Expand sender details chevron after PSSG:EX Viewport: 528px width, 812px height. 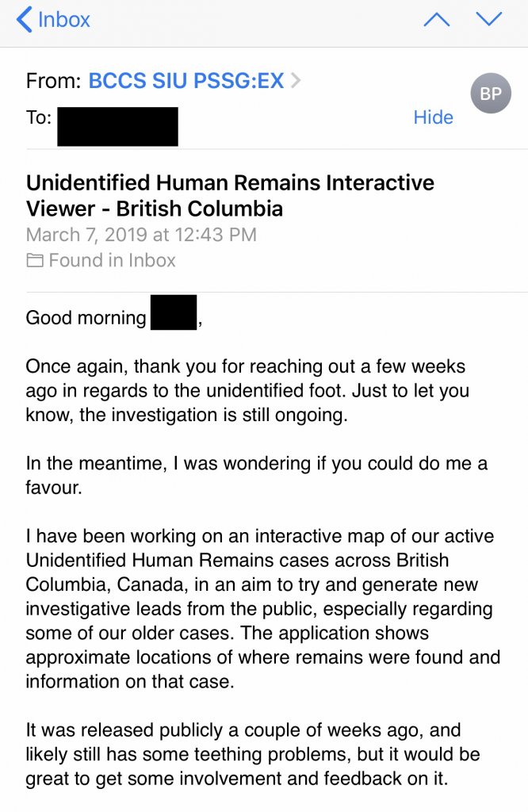[x=297, y=80]
